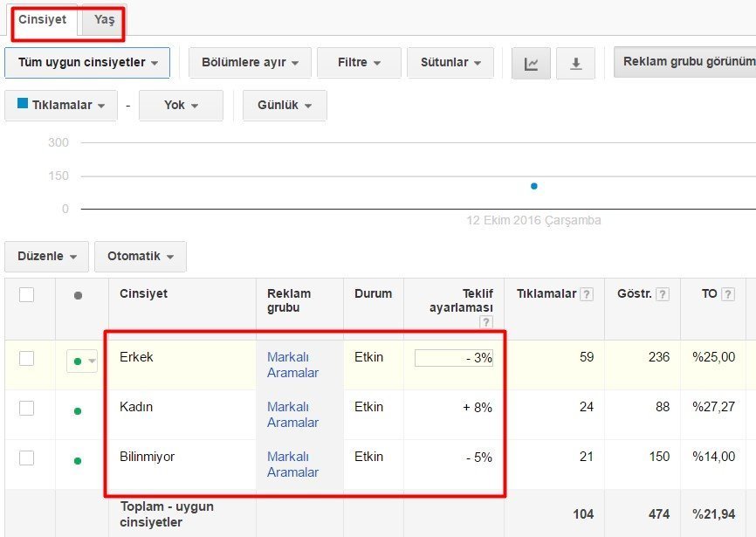
Task: Click the blue Tıklamalar metric color square
Action: coord(23,104)
